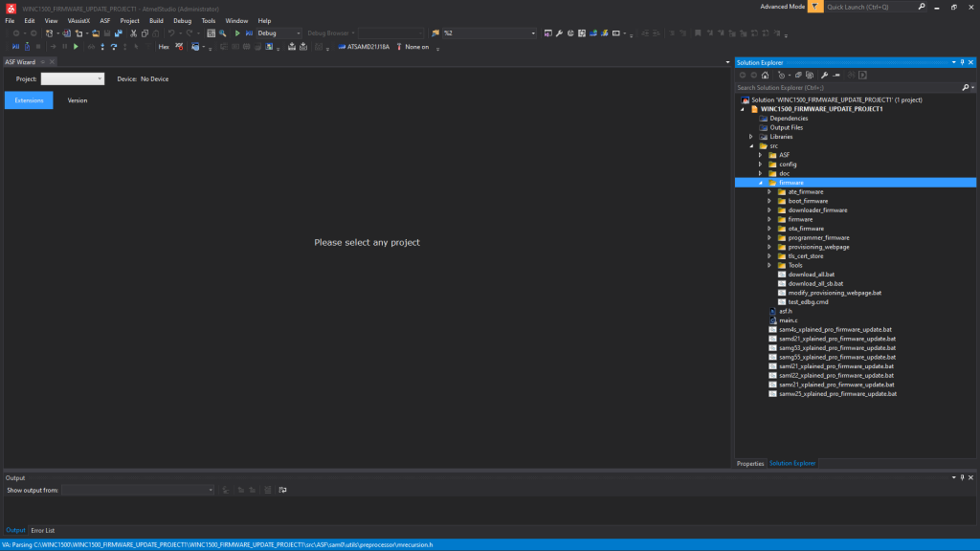Click the wrench icon in main toolbar
Image resolution: width=980 pixels, height=551 pixels.
(559, 33)
